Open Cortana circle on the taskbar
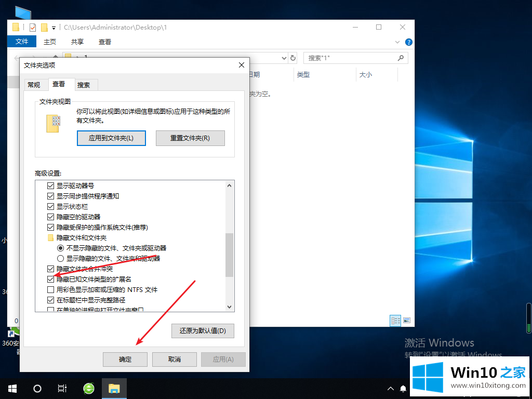532x399 pixels. tap(37, 388)
